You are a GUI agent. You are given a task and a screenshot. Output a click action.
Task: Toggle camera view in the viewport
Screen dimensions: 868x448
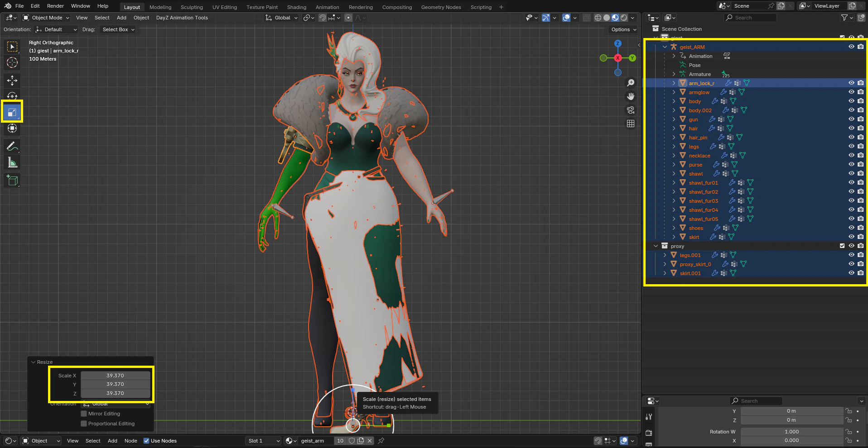coord(630,110)
